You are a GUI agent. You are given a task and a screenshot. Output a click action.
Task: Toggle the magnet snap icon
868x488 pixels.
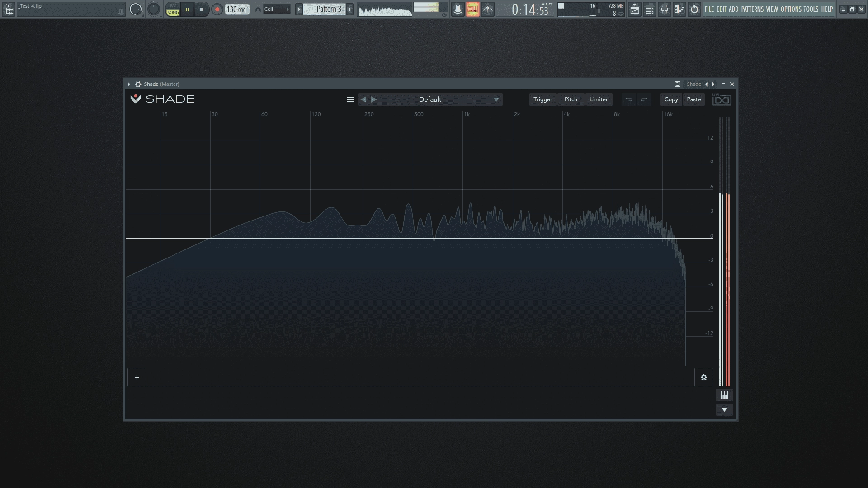coord(258,9)
